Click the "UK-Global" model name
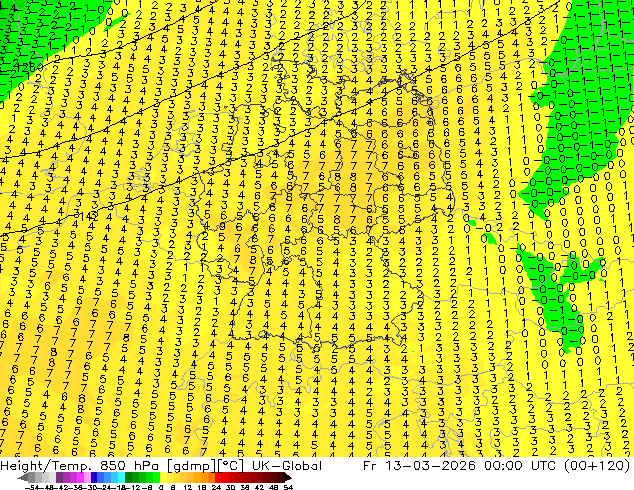The image size is (634, 490). (x=286, y=466)
